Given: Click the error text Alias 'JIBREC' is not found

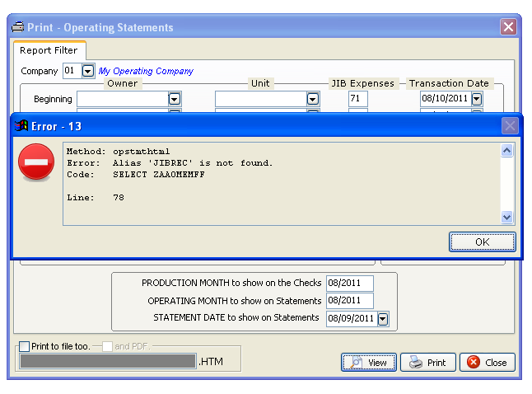Looking at the screenshot, I should (193, 163).
